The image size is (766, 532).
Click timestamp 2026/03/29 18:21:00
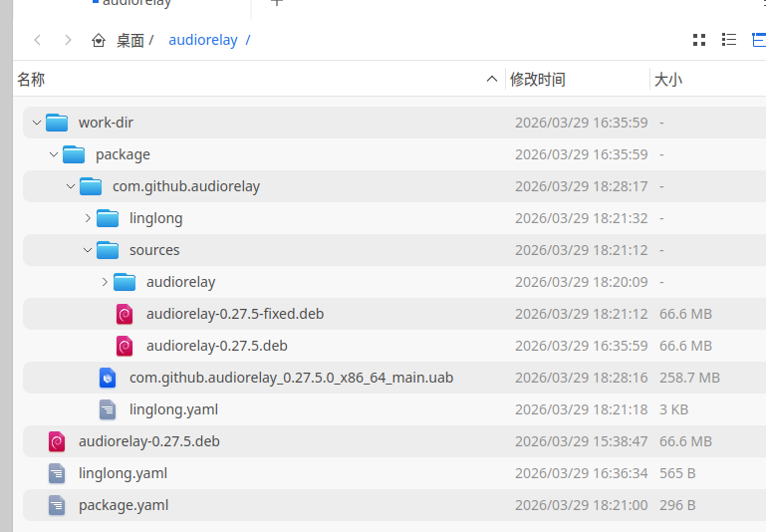[582, 505]
